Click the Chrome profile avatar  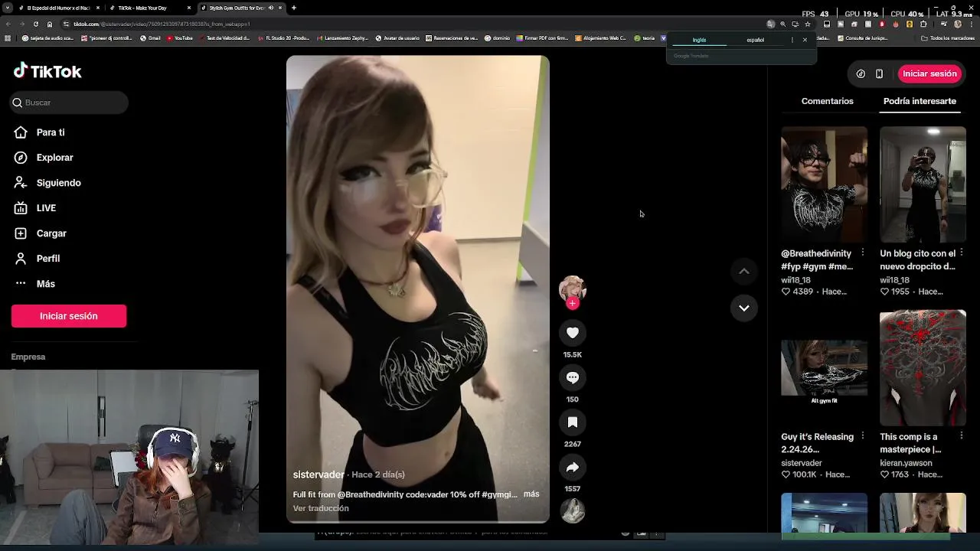point(958,24)
